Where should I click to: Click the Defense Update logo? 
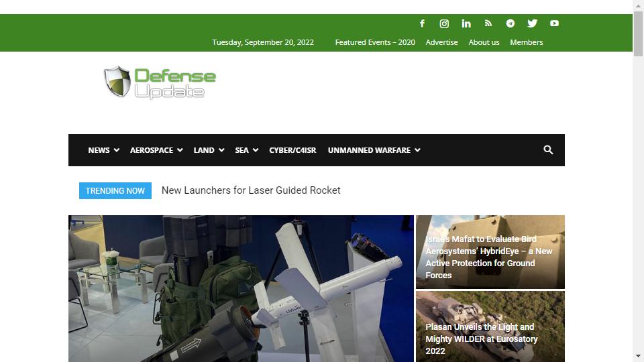point(160,82)
